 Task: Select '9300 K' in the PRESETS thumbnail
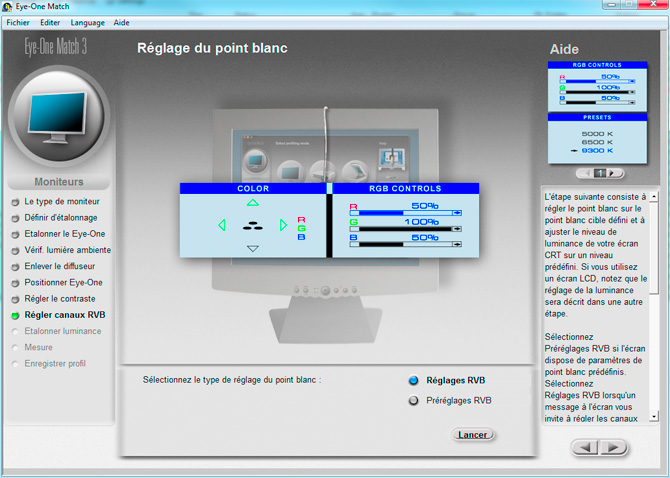(597, 151)
